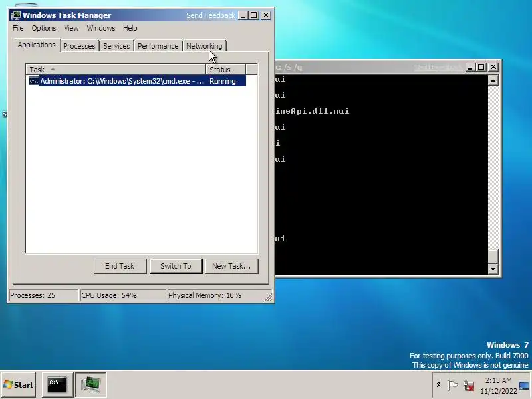Viewport: 532px width, 399px height.
Task: Click the Switch To button
Action: [x=176, y=266]
